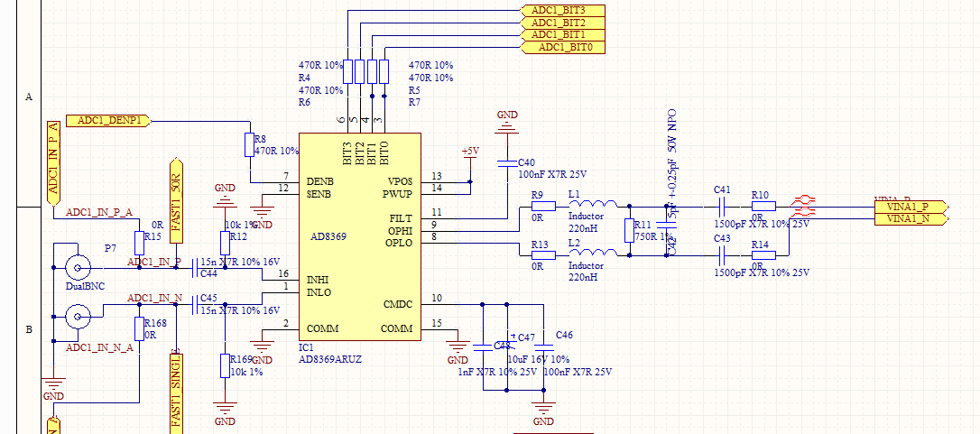The height and width of the screenshot is (434, 980).
Task: Select the upper BNC connector of P7
Action: click(78, 268)
